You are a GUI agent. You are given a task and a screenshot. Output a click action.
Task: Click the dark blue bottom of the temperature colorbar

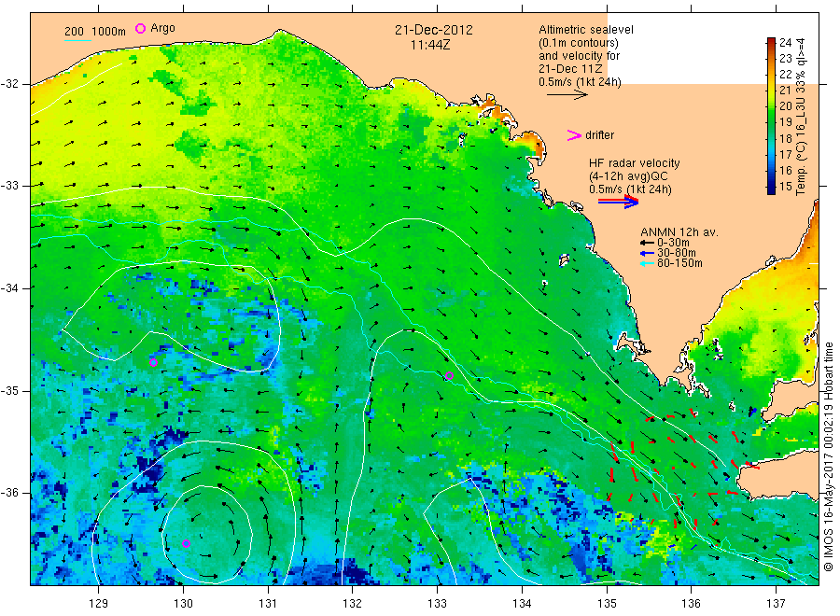(771, 189)
